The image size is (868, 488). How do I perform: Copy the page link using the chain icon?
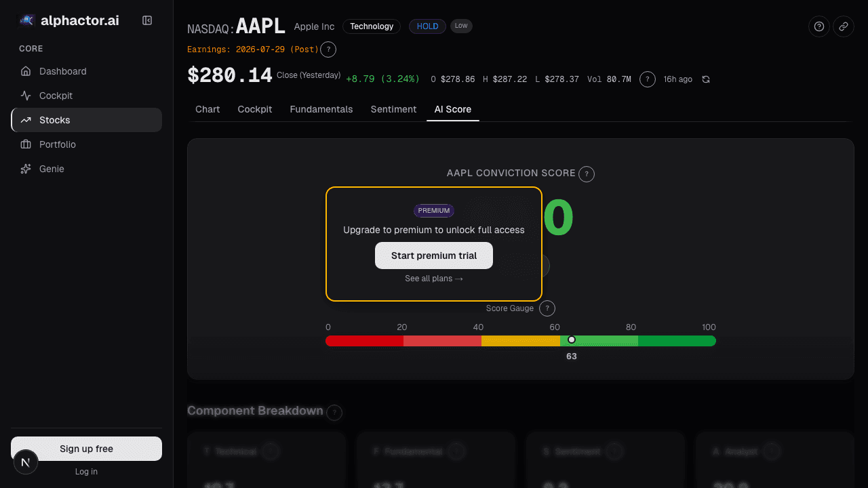coord(844,26)
